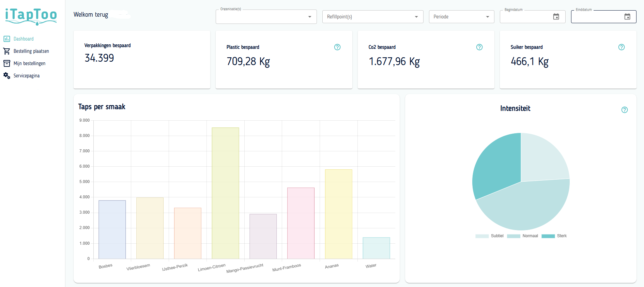Click the Limoen-Citroen bar in chart

click(x=225, y=193)
